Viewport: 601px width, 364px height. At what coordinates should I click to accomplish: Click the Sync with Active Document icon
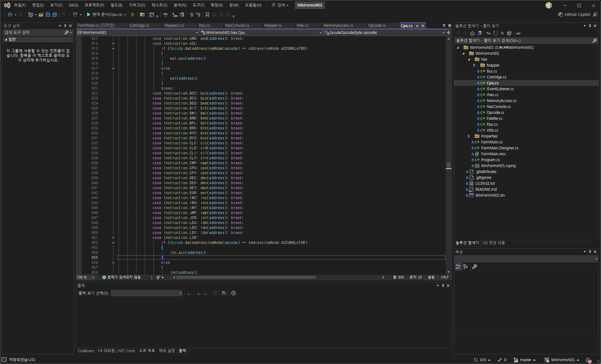(x=489, y=33)
